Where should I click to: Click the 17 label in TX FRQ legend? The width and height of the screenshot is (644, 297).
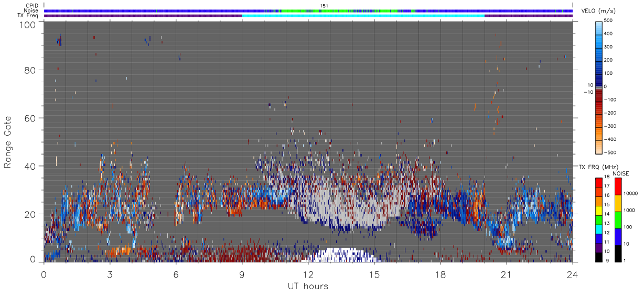[607, 186]
